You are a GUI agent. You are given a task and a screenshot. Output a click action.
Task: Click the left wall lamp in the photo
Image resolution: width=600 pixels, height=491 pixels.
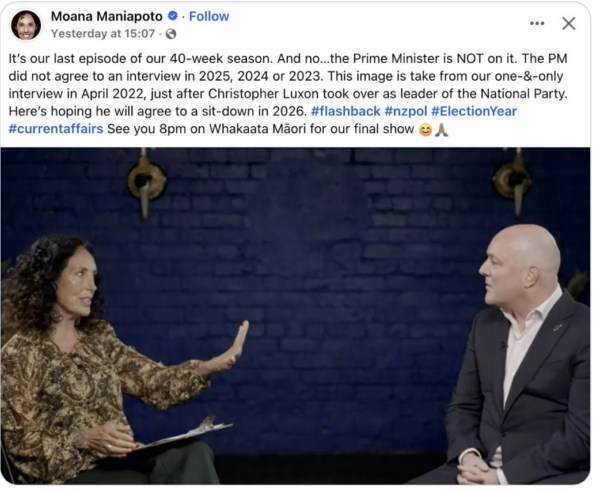click(146, 183)
